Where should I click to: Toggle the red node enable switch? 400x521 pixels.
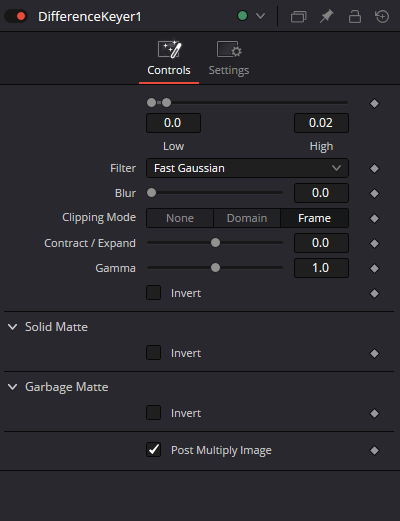coord(16,16)
